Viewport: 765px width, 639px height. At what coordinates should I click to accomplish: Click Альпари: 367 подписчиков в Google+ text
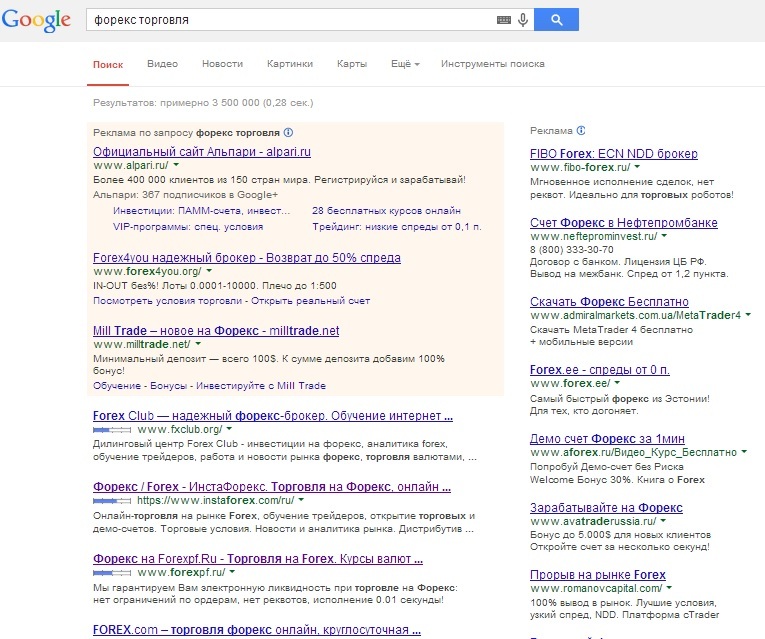[185, 195]
